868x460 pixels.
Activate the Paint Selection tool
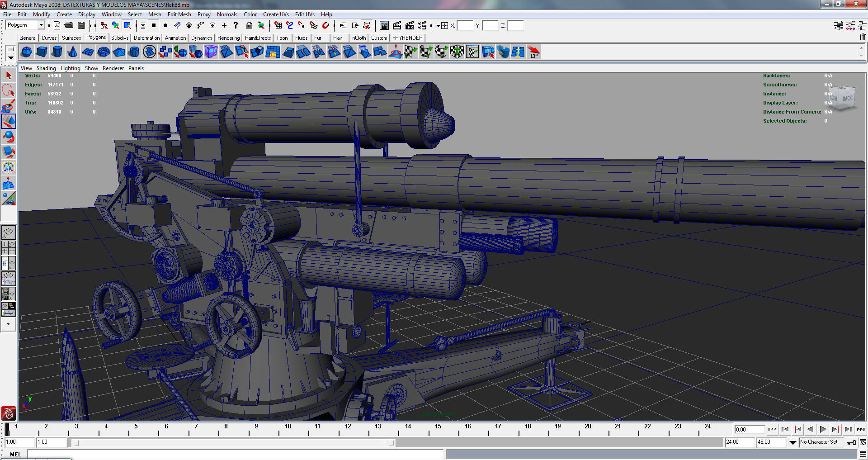[9, 106]
